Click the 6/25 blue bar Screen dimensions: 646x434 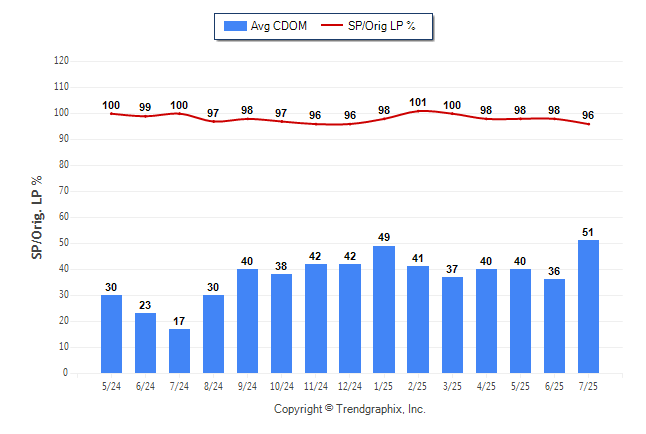point(555,326)
